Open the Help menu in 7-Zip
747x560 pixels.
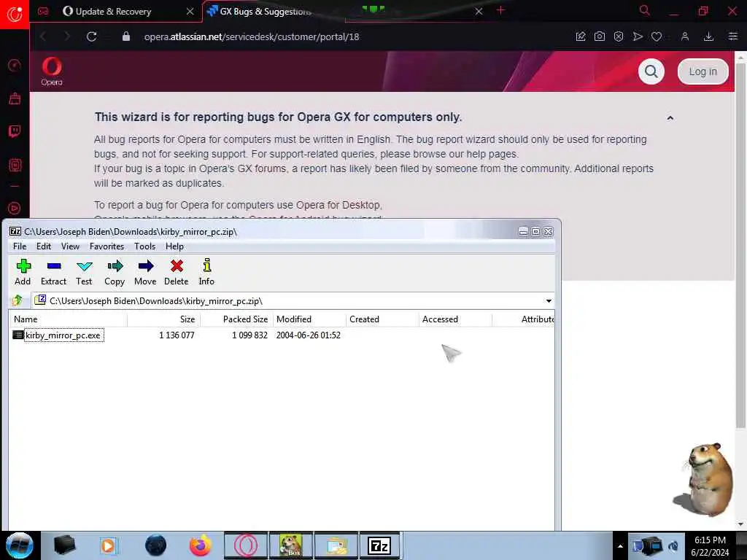pyautogui.click(x=174, y=246)
